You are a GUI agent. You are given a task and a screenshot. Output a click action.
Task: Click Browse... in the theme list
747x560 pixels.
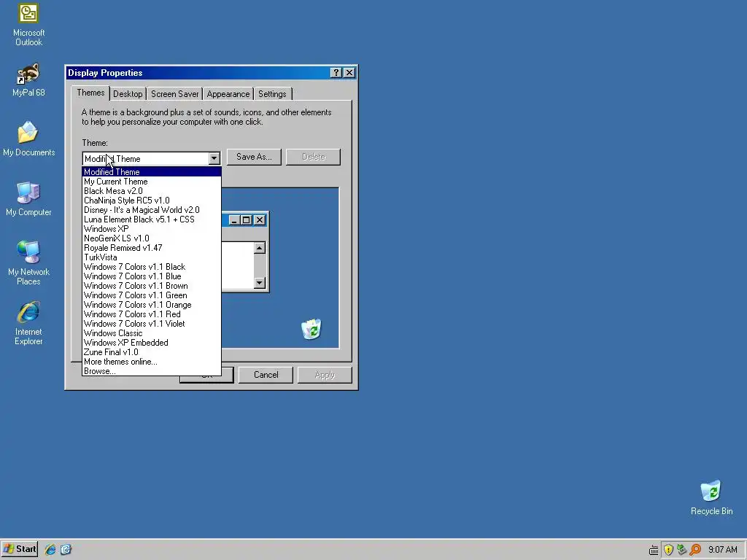(x=152, y=371)
